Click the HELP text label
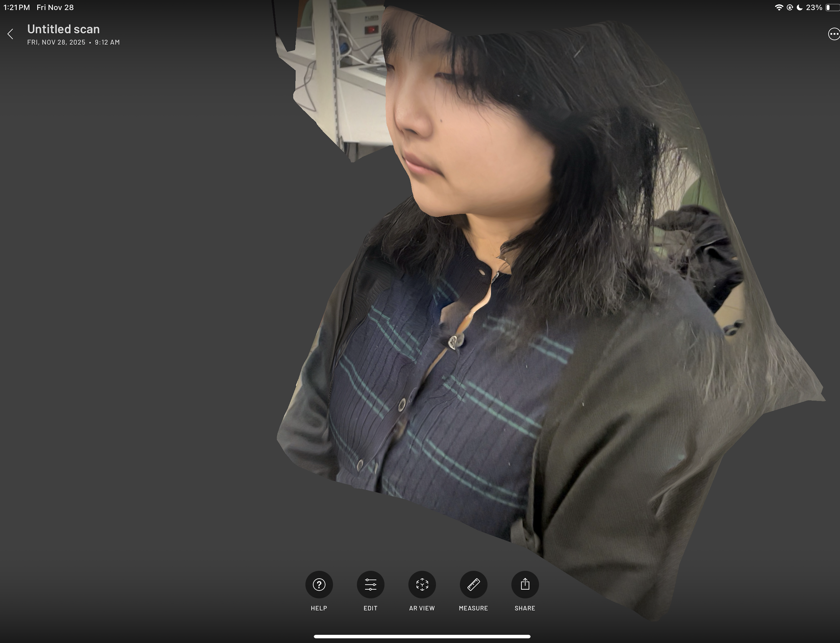Viewport: 840px width, 643px height. (319, 608)
